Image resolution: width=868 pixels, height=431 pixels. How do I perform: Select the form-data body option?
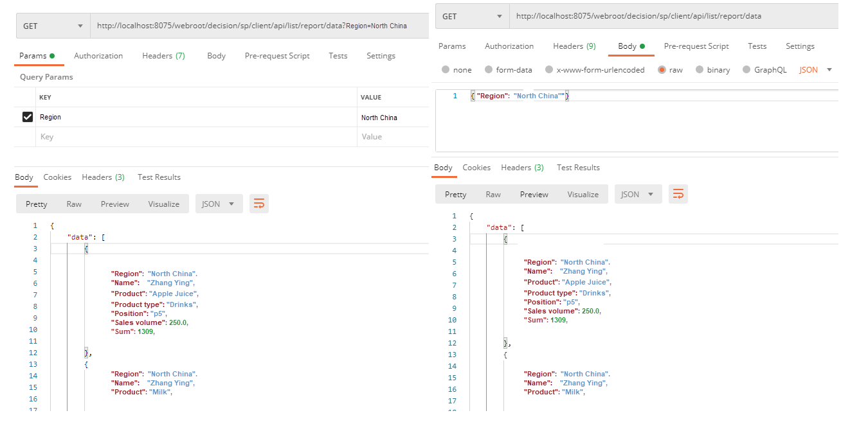(x=489, y=70)
